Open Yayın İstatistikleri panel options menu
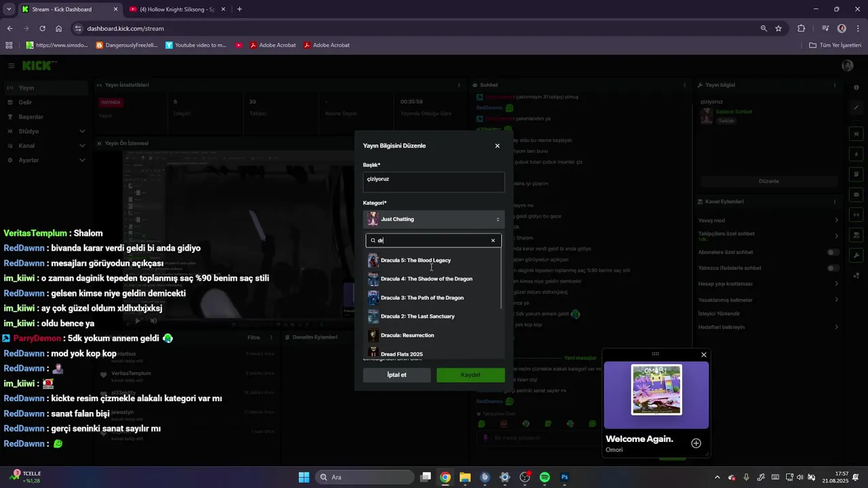The height and width of the screenshot is (488, 868). click(x=459, y=85)
